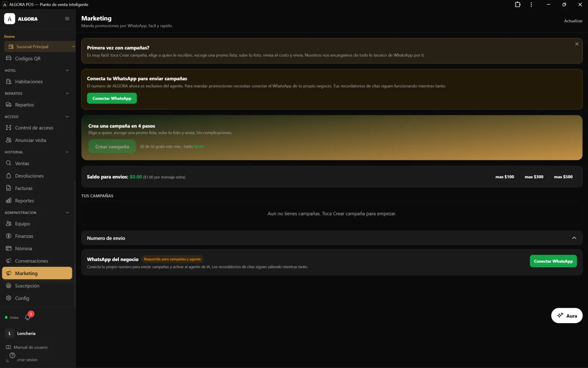Open Anunciar visita via its people icon
Image resolution: width=588 pixels, height=368 pixels.
8,140
